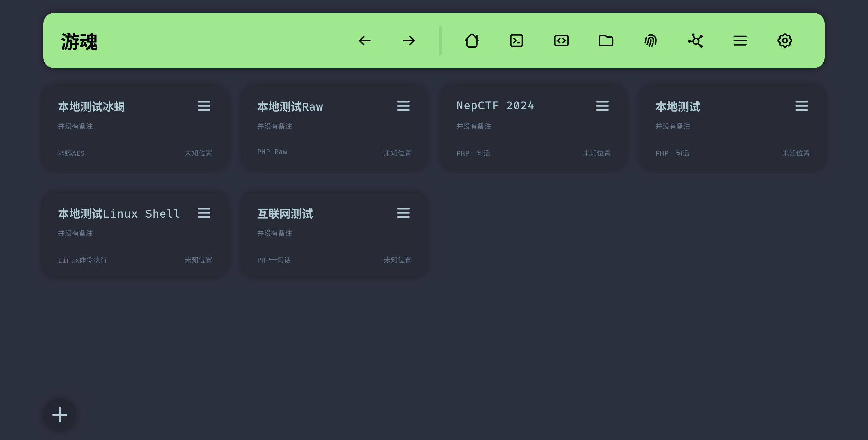868x440 pixels.
Task: Open the file manager folder icon
Action: 606,41
